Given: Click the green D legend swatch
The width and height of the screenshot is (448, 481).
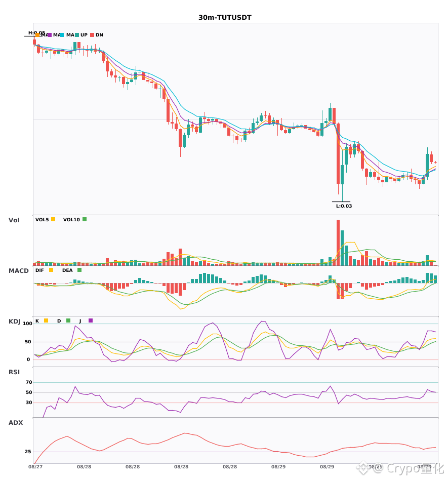Looking at the screenshot, I should pos(68,320).
